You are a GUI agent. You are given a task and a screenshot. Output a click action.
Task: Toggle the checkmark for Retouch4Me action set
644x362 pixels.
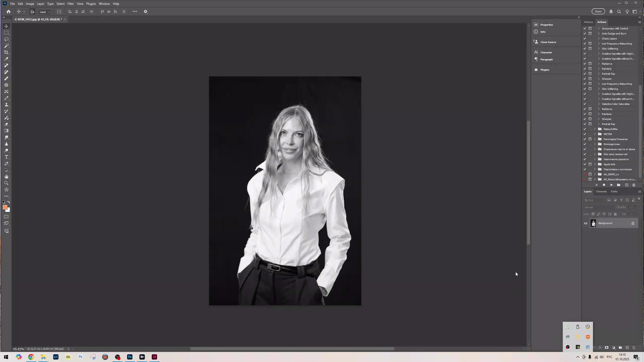pos(585,129)
